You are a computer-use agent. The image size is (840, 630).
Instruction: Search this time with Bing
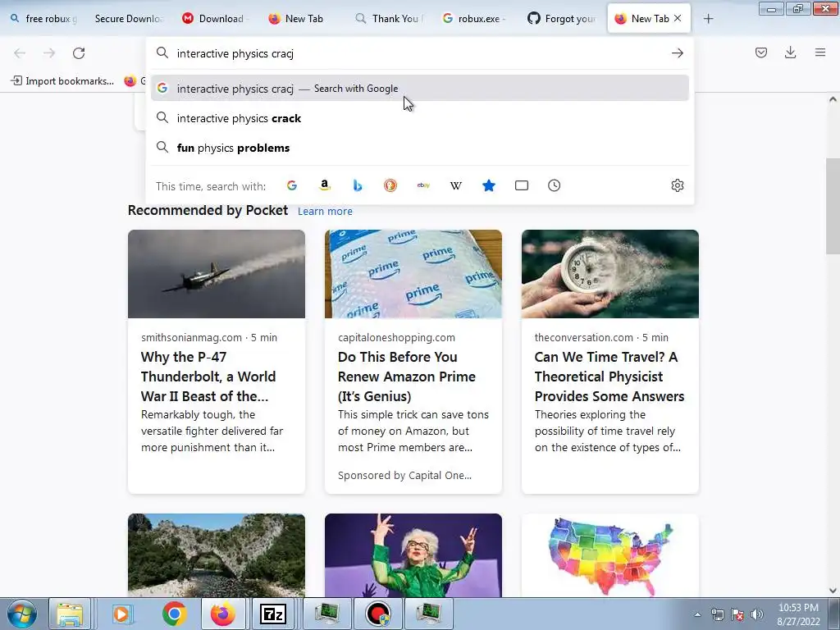pyautogui.click(x=358, y=185)
